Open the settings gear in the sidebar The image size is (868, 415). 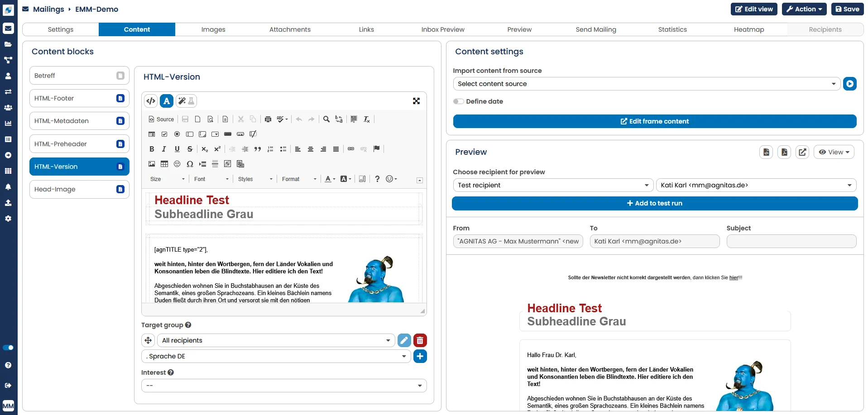pos(8,219)
